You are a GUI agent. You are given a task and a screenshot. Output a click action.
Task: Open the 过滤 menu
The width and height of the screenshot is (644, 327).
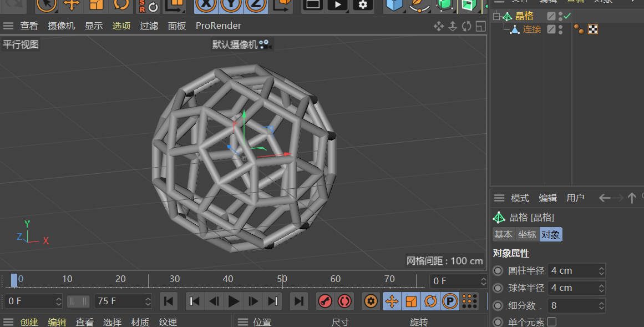point(149,26)
